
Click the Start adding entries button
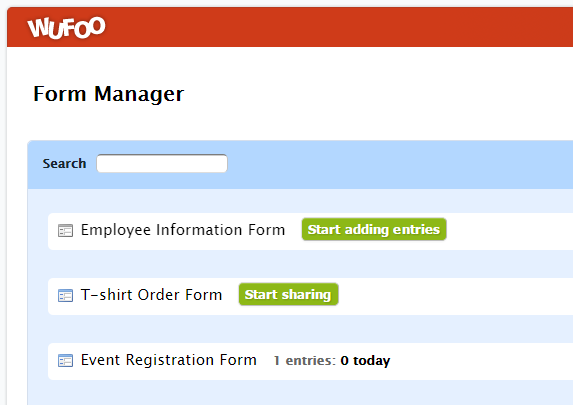[x=374, y=230]
